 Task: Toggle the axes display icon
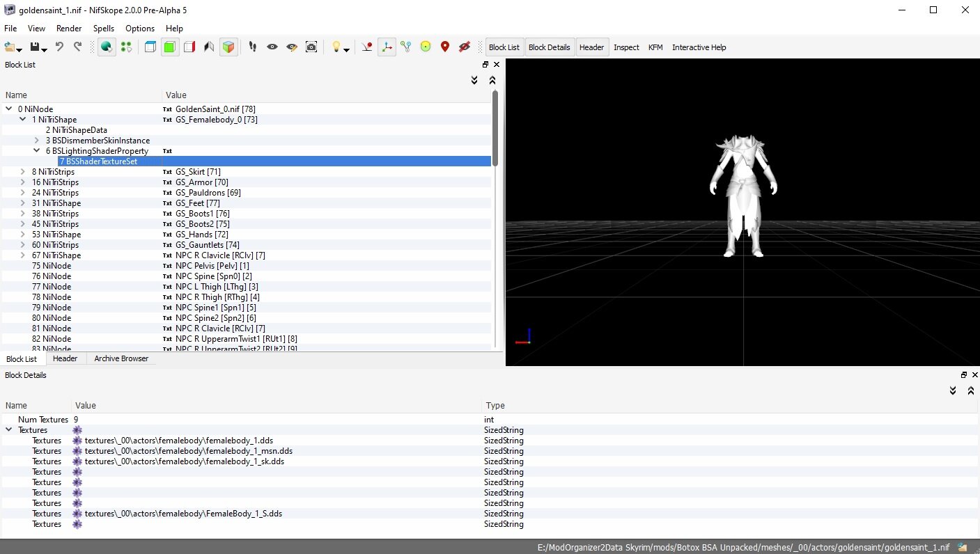tap(387, 47)
